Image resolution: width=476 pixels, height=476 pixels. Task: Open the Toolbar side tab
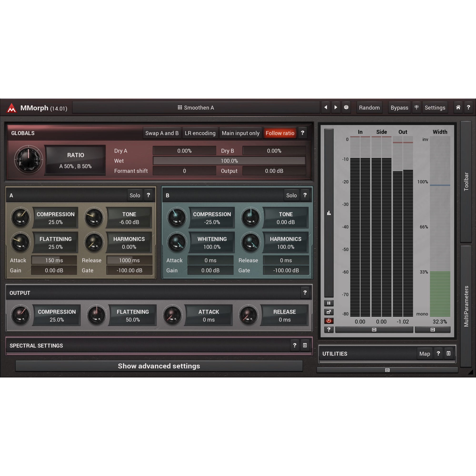466,182
